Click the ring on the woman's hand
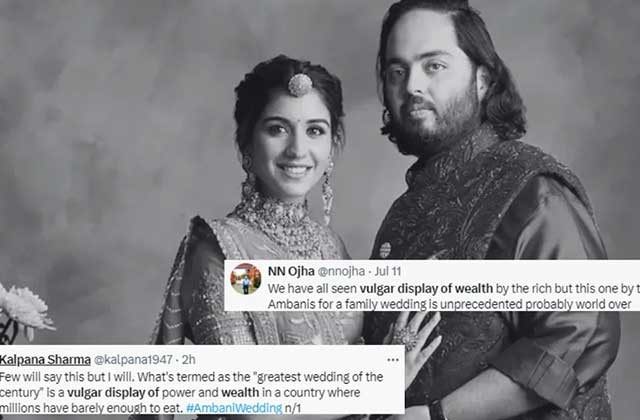Viewport: 640px width, 420px height. pyautogui.click(x=404, y=337)
